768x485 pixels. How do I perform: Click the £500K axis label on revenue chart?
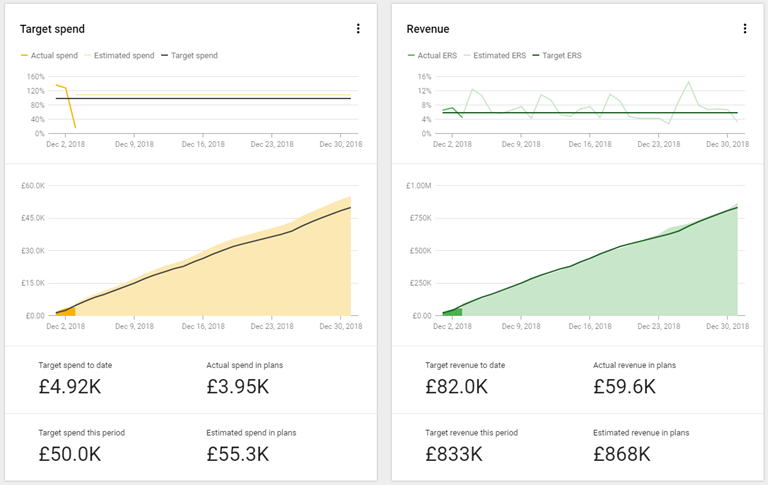coord(421,251)
